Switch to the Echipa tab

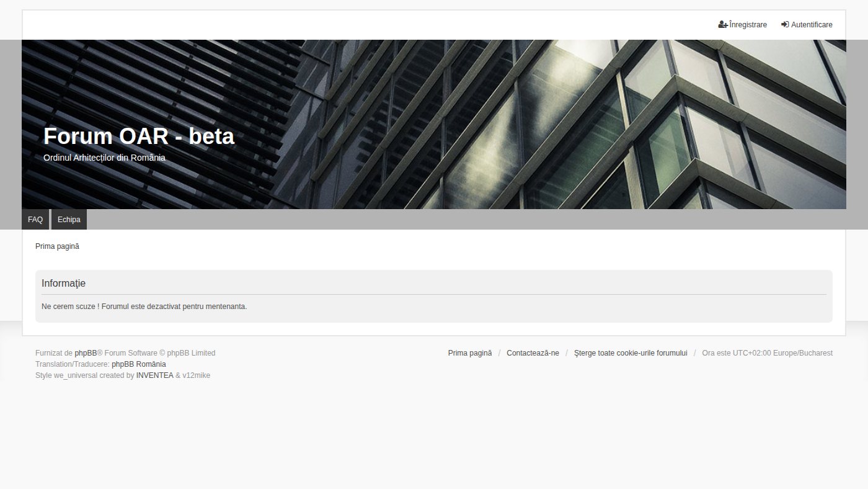point(69,220)
